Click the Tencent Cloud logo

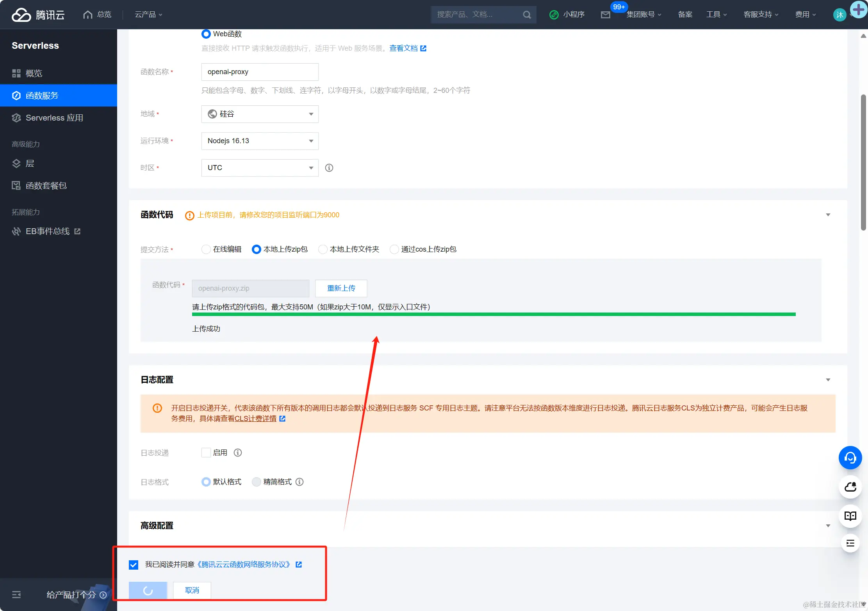click(37, 14)
